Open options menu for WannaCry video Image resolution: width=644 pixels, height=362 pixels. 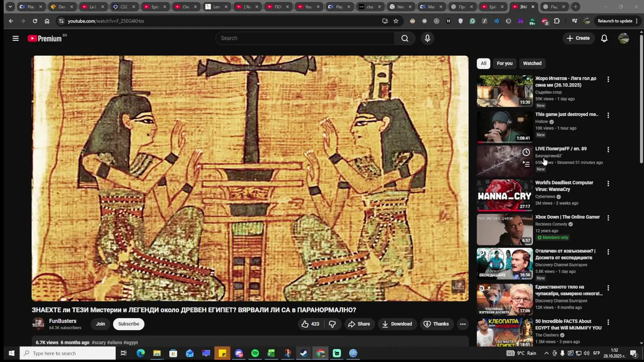[x=608, y=184]
